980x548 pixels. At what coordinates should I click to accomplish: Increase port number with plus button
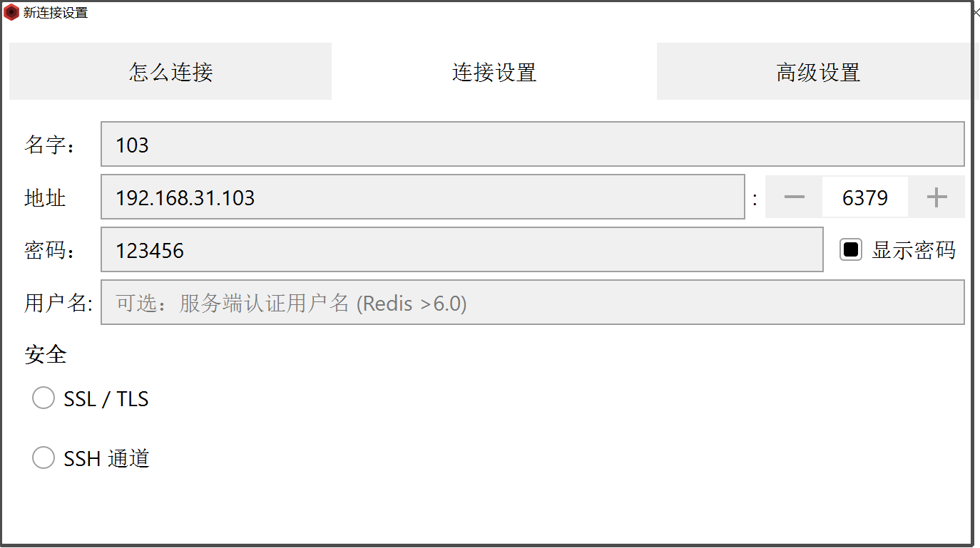pos(936,197)
